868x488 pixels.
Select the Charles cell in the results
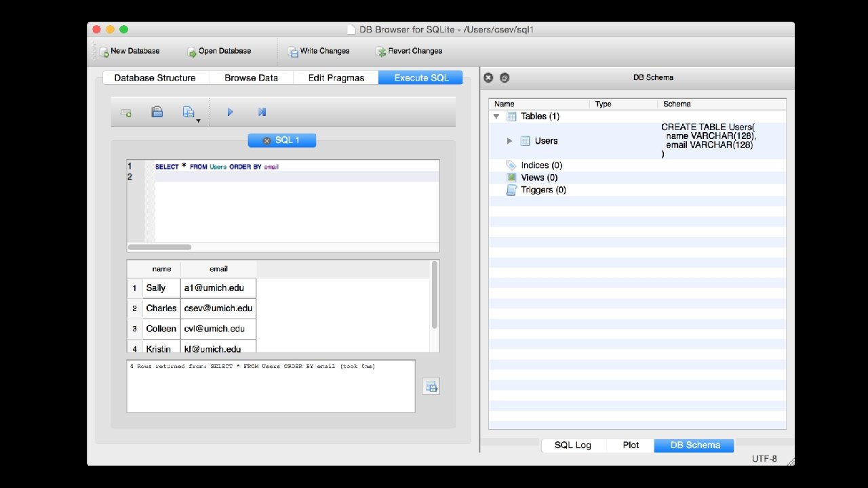(x=161, y=308)
